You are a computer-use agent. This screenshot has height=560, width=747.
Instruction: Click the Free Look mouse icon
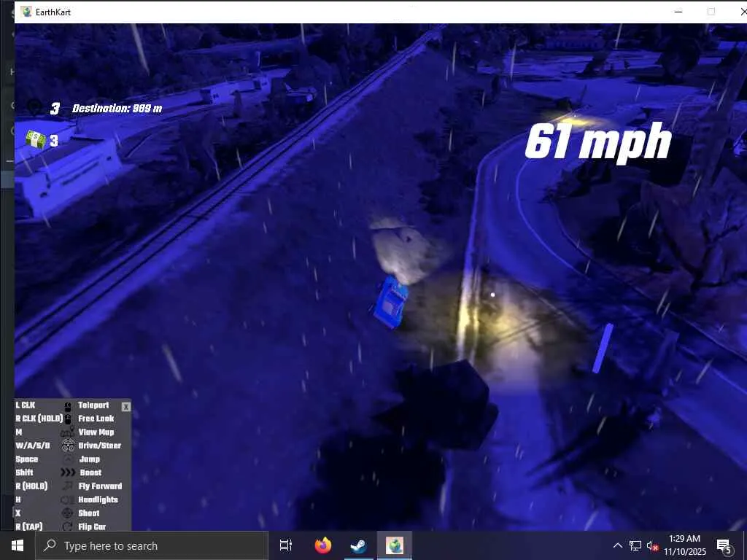tap(68, 419)
